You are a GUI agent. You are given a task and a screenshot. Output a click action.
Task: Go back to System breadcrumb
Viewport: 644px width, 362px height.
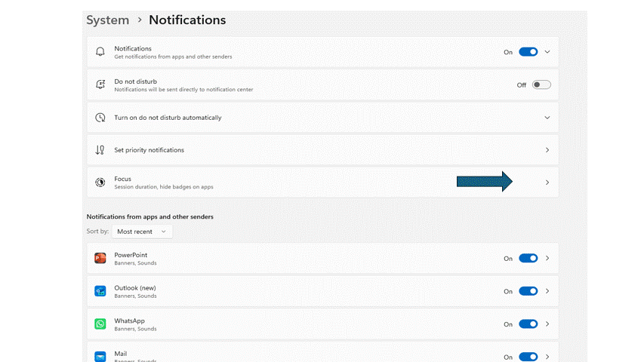pyautogui.click(x=107, y=20)
